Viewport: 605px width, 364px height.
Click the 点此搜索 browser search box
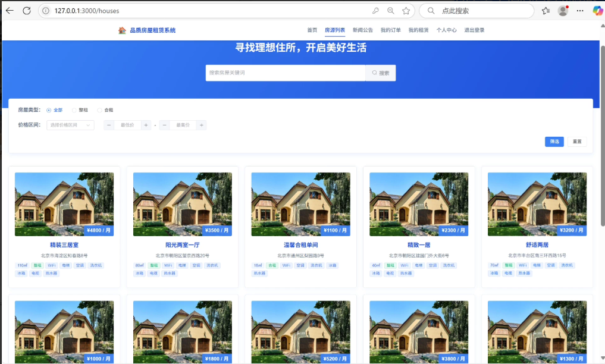click(477, 11)
